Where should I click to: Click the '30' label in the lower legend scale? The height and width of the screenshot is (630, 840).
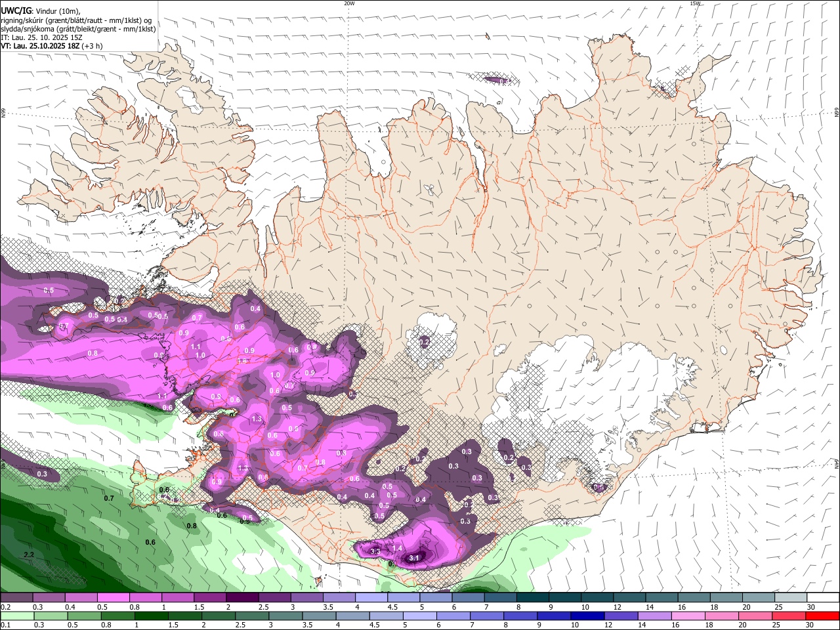pos(808,625)
